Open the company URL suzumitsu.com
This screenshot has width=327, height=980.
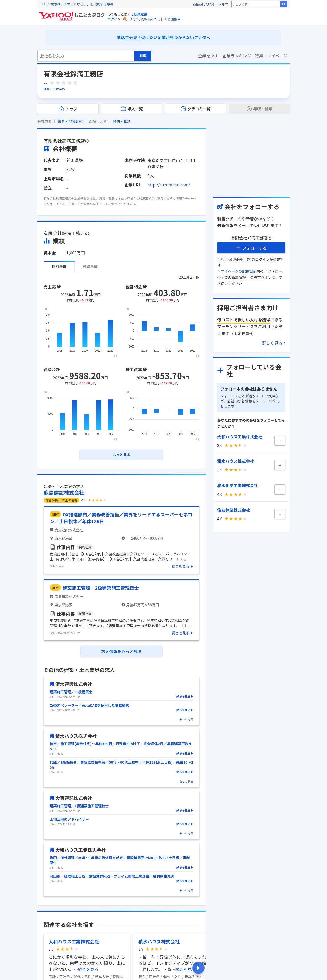click(x=169, y=185)
